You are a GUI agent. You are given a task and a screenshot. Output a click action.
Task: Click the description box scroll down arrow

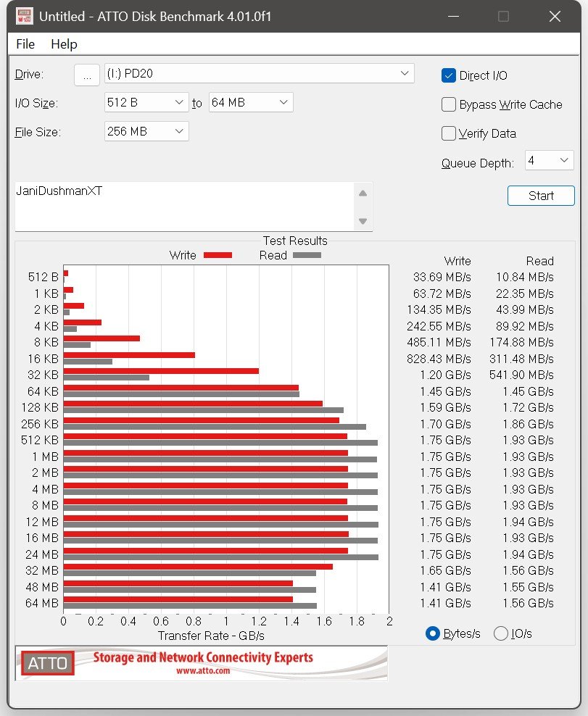(363, 222)
